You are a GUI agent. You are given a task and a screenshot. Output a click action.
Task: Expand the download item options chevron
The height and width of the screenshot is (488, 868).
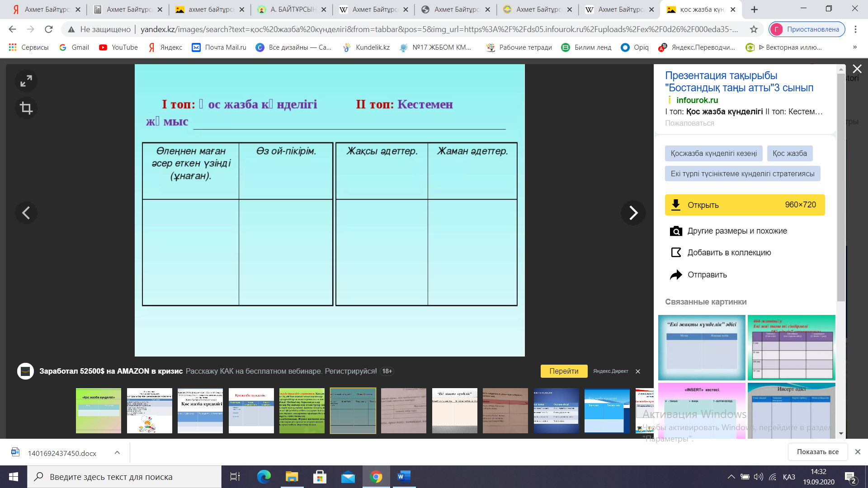(117, 453)
